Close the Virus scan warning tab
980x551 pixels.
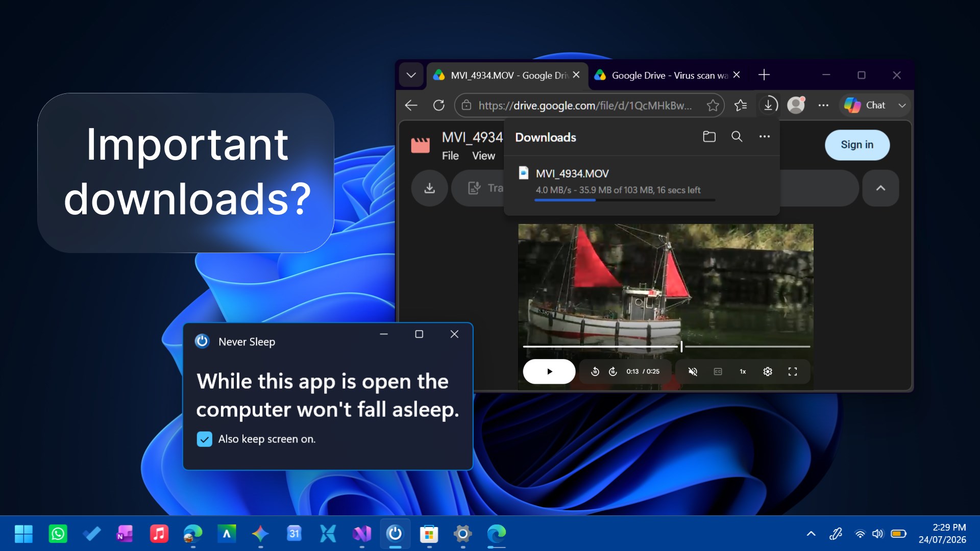pyautogui.click(x=737, y=75)
